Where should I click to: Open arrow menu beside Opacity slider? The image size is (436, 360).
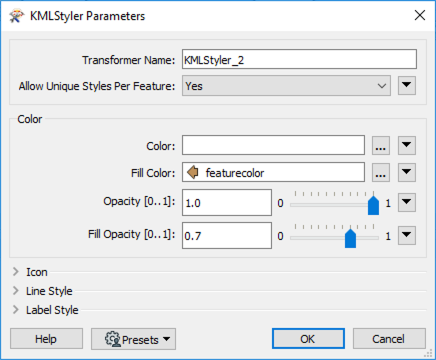point(407,202)
